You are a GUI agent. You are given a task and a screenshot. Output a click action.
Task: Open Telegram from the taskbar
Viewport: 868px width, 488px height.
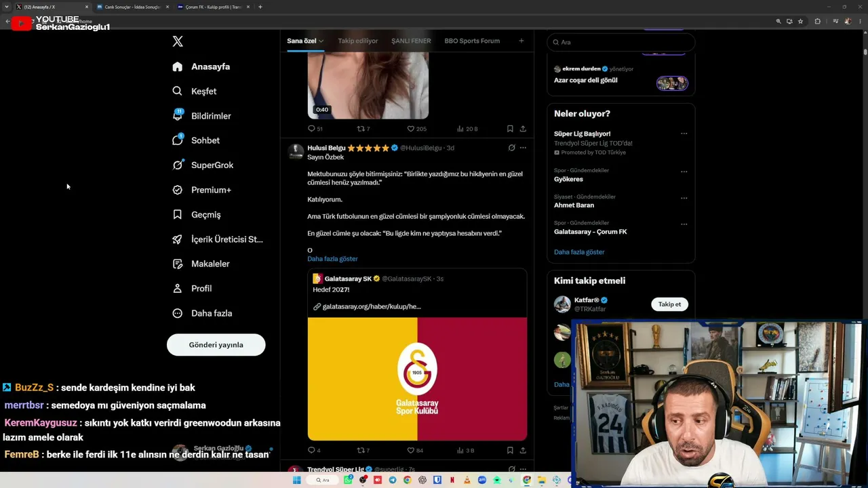coord(393,481)
